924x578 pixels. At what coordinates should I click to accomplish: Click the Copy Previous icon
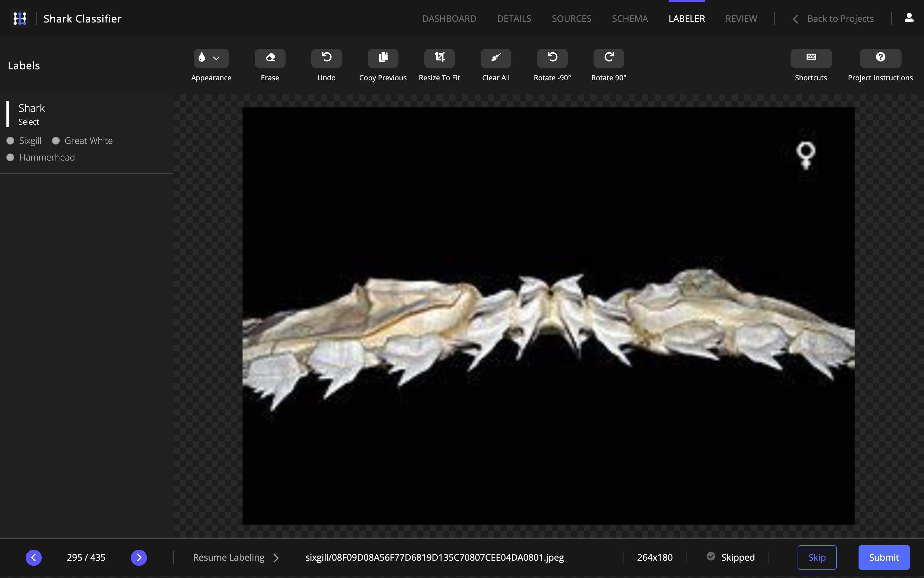tap(383, 58)
